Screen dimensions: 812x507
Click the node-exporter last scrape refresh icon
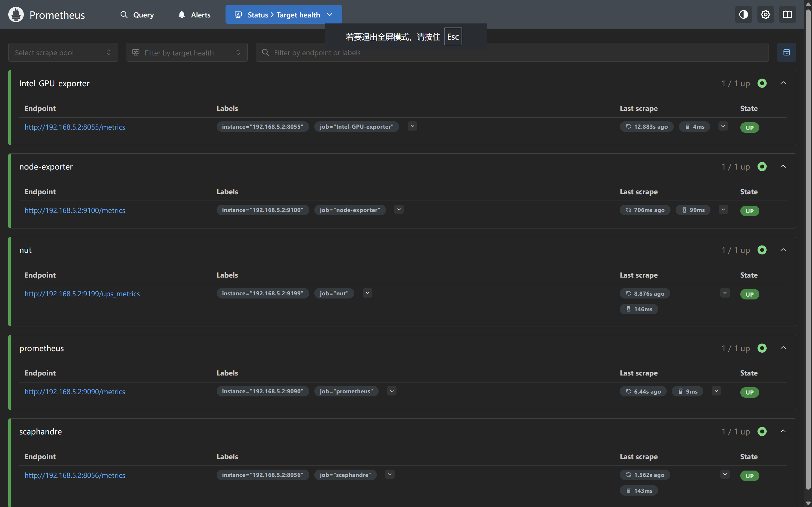[628, 210]
